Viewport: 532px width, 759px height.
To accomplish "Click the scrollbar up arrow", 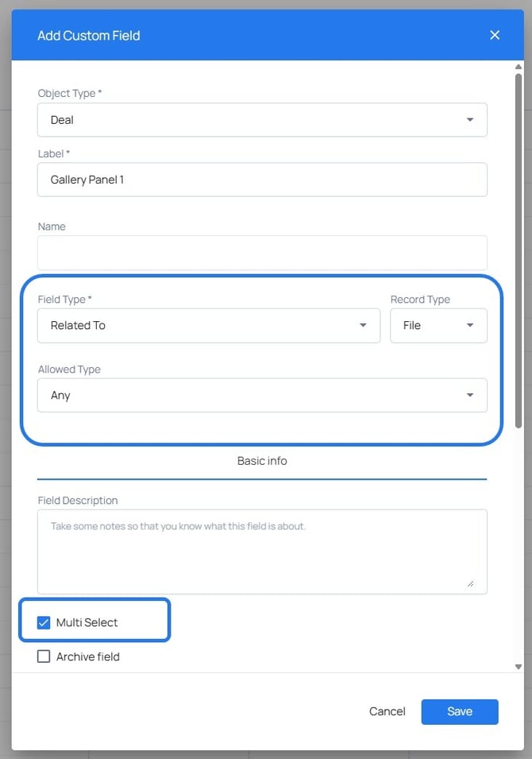I will (519, 66).
